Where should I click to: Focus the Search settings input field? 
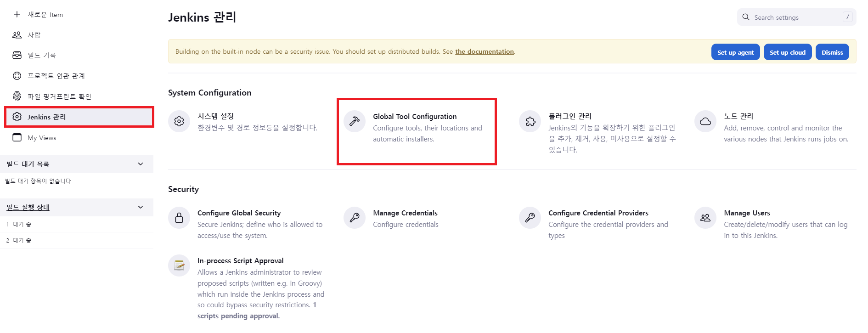click(x=797, y=17)
